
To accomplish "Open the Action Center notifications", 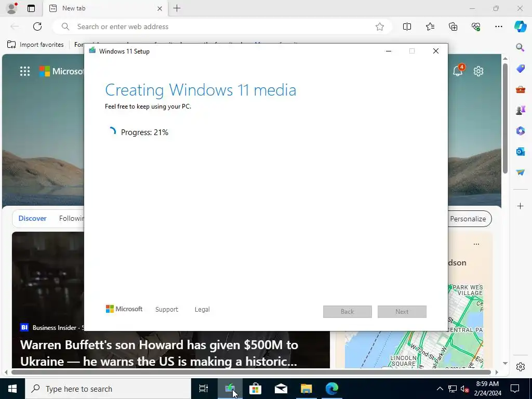I will point(515,389).
